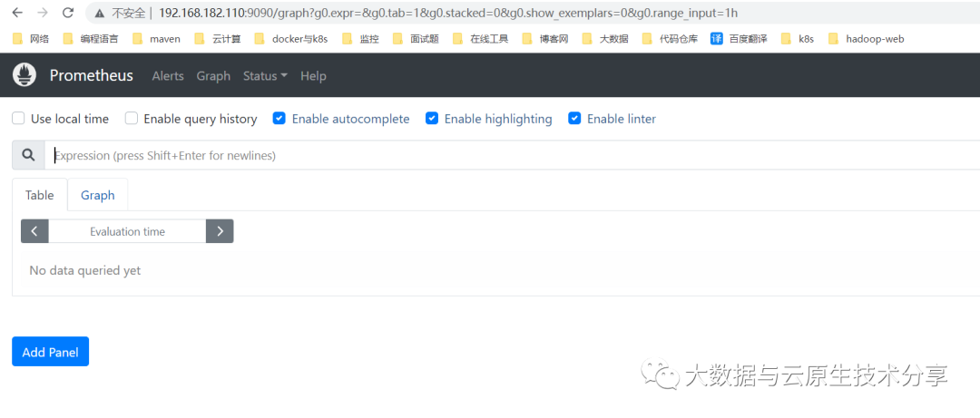Step evaluation time back with left chevron

click(x=35, y=231)
